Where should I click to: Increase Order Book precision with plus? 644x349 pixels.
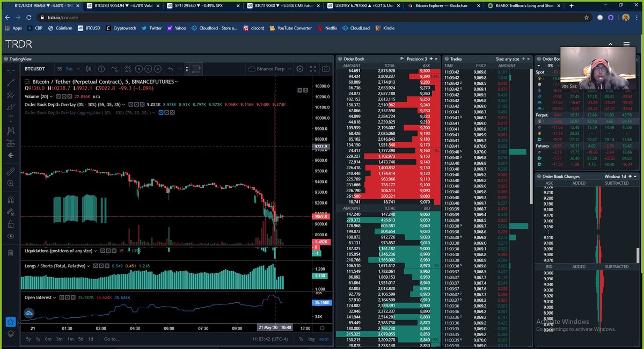pos(431,59)
